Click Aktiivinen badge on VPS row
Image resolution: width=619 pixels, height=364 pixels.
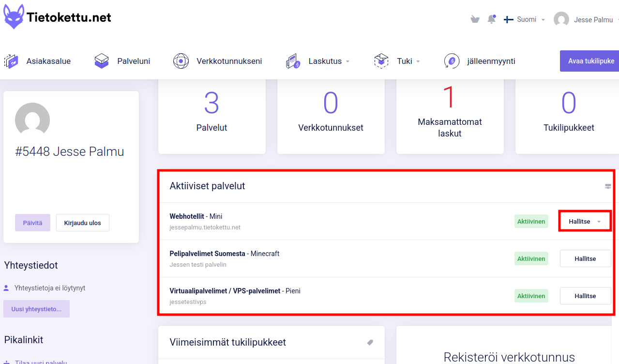tap(531, 296)
